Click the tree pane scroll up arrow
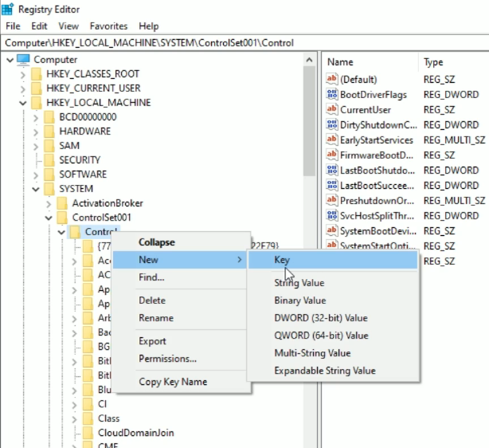 coord(309,60)
